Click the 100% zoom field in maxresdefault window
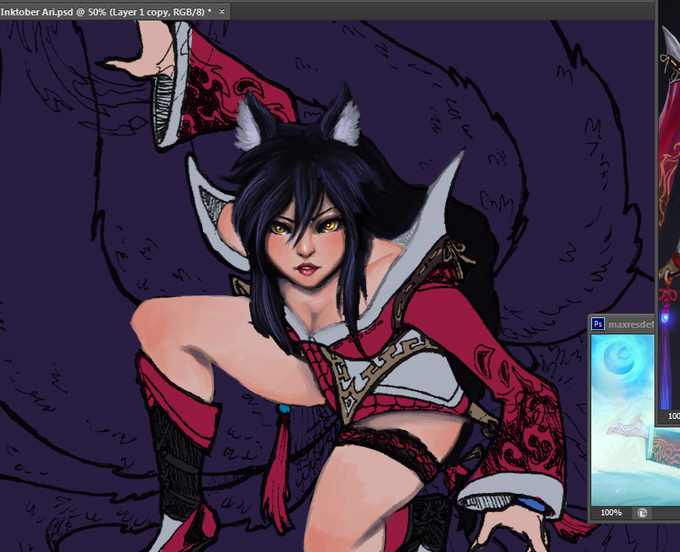This screenshot has height=552, width=680. 611,513
